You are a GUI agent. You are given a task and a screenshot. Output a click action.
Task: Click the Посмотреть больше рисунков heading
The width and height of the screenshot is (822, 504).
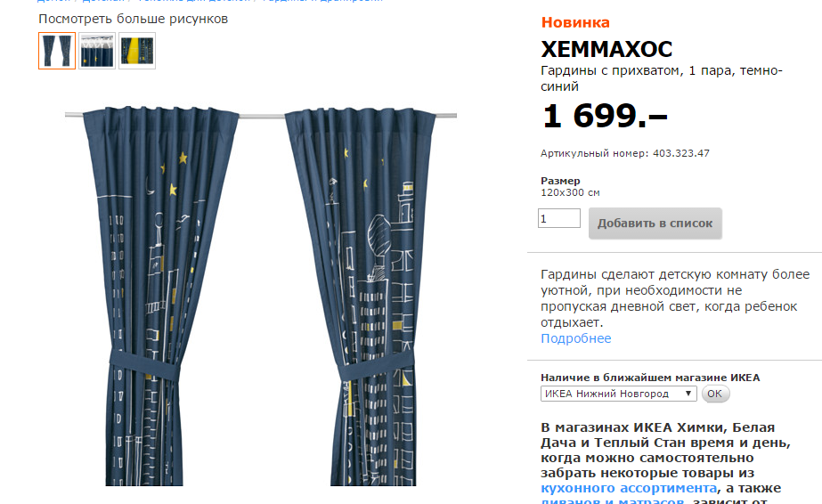[134, 19]
